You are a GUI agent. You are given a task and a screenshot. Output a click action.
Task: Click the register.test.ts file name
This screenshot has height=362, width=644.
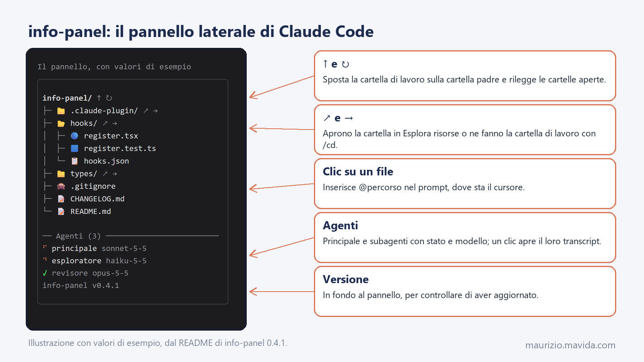pyautogui.click(x=120, y=148)
